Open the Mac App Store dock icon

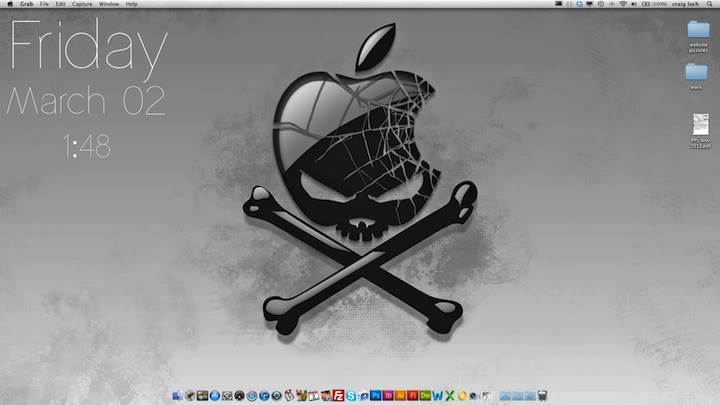(214, 395)
